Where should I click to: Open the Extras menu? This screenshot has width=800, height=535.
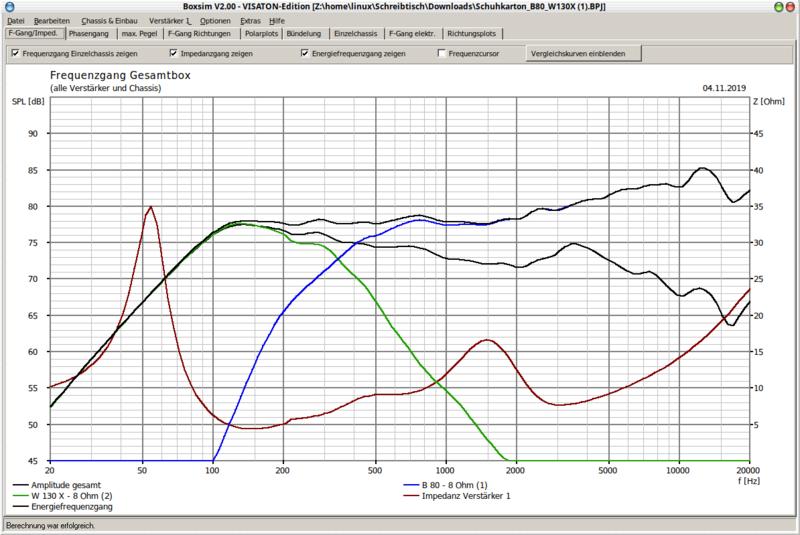(x=250, y=21)
